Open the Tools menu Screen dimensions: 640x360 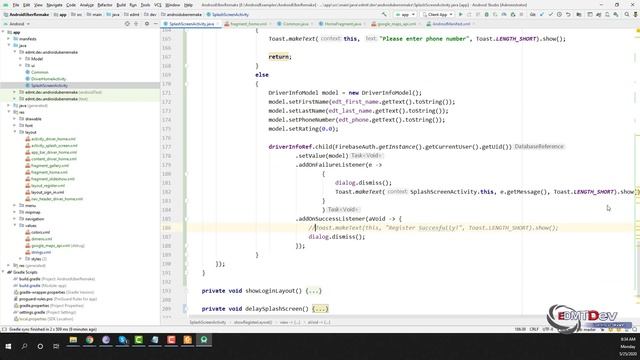click(x=145, y=5)
